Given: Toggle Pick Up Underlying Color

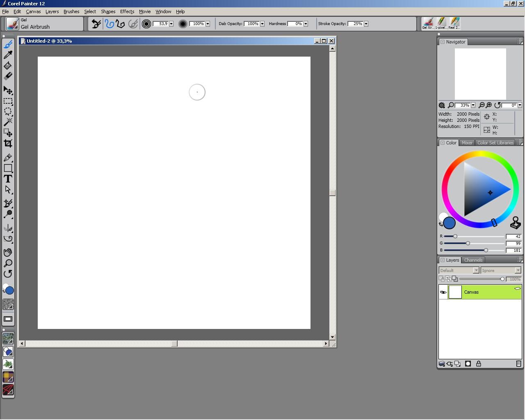Looking at the screenshot, I should (448, 279).
